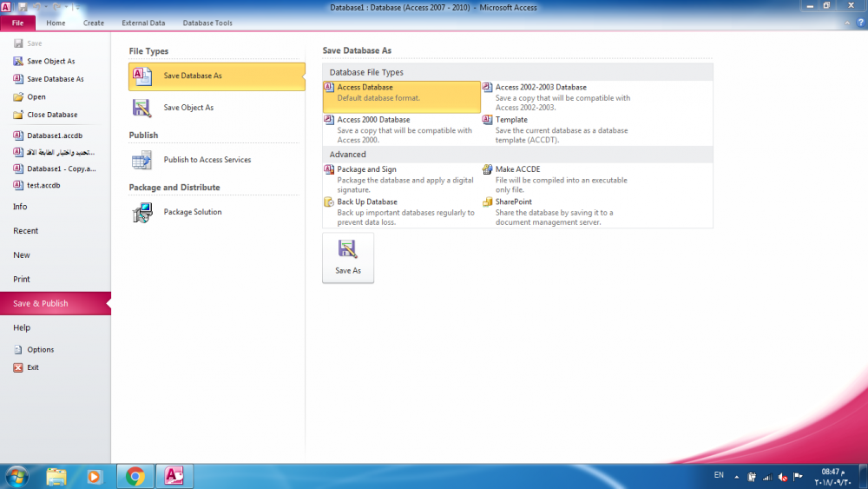Click the red Exit icon
The height and width of the screenshot is (489, 868).
[x=18, y=367]
